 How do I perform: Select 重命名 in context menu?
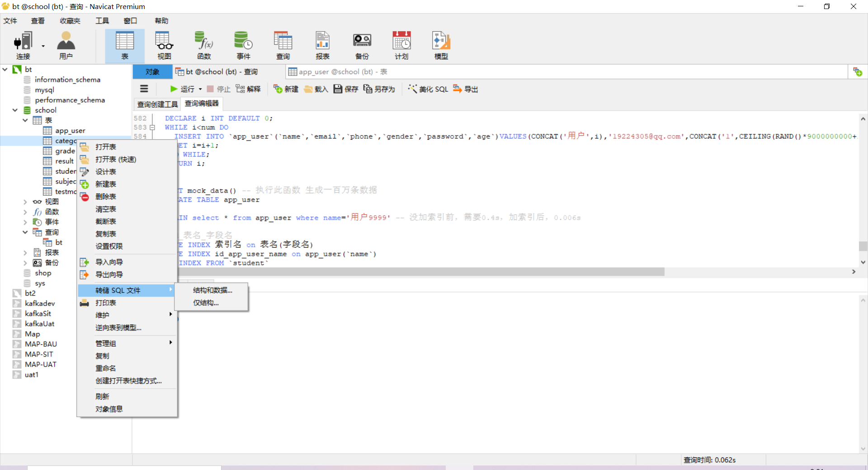tap(127, 368)
